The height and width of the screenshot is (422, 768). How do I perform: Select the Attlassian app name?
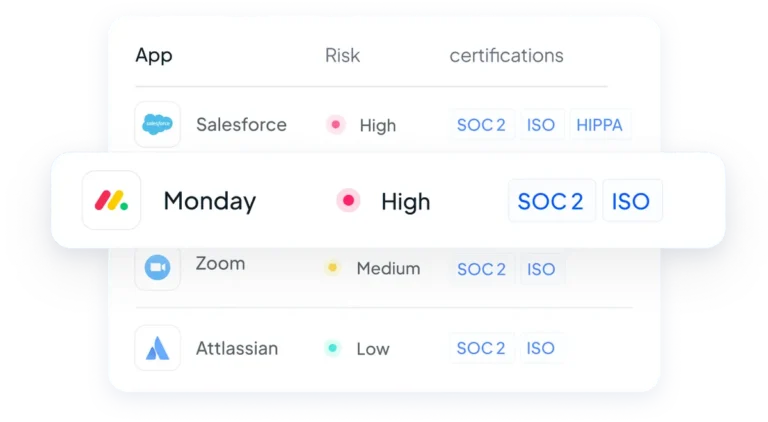pos(237,349)
